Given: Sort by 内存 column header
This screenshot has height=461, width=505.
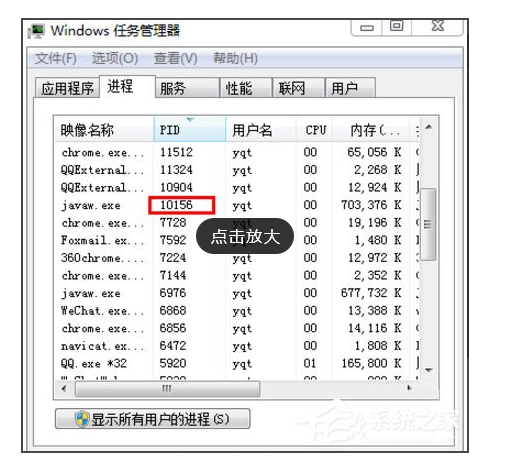Looking at the screenshot, I should [x=371, y=130].
